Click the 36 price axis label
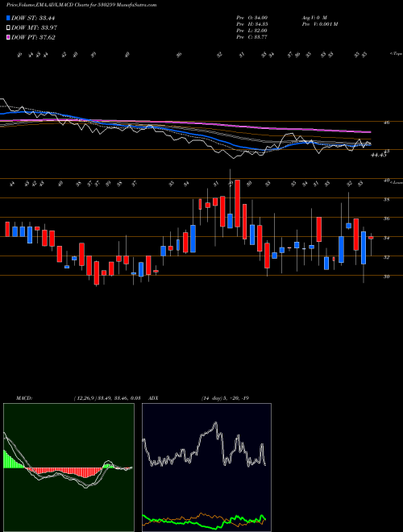The image size is (403, 532). point(386,218)
